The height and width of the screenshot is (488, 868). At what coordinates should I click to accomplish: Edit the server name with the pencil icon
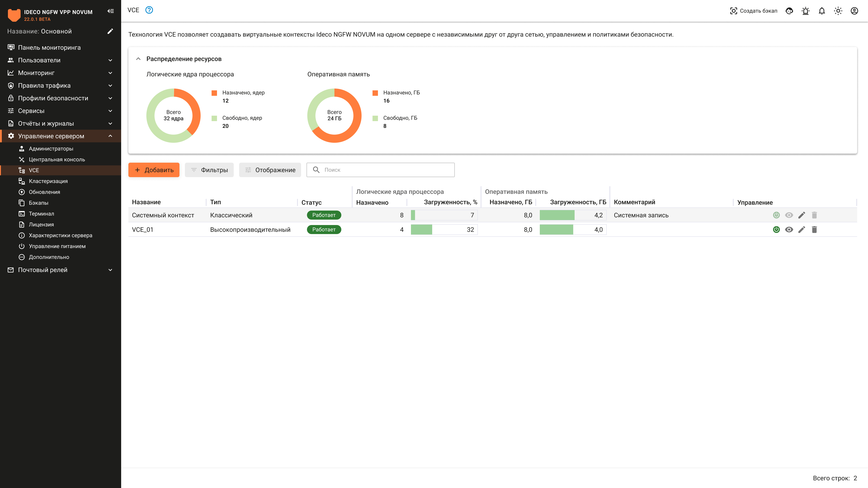(x=110, y=31)
